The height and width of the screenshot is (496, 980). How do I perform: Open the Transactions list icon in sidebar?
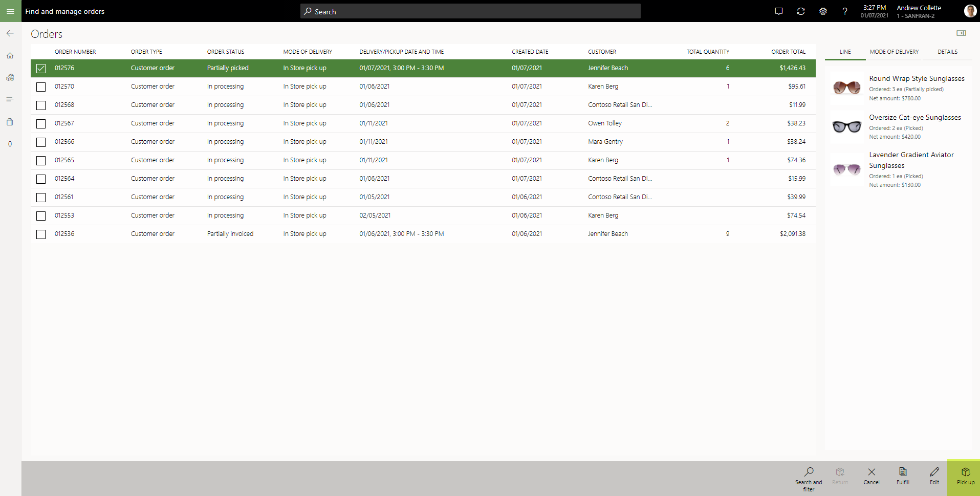click(x=10, y=99)
